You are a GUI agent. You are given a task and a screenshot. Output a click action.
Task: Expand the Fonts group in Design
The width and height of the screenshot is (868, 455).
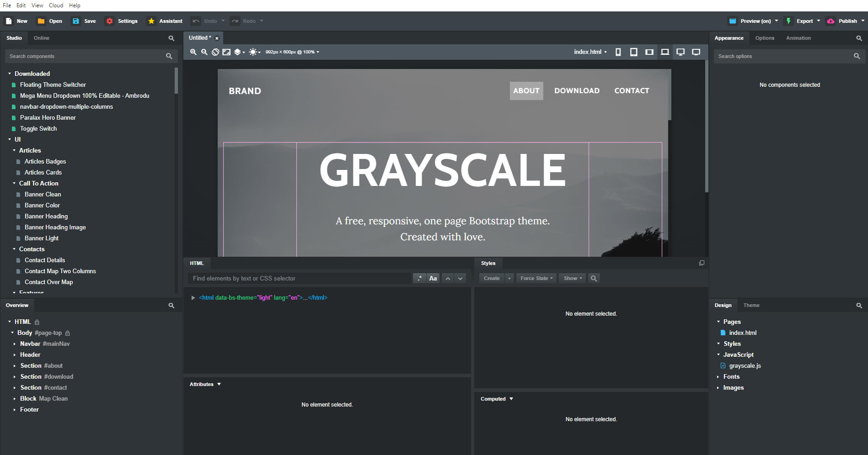tap(718, 377)
